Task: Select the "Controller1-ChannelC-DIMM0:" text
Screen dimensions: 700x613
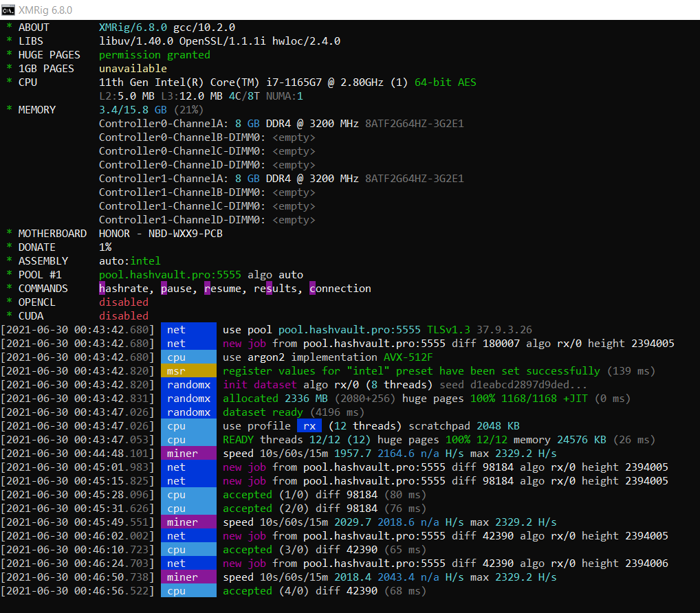Action: [x=182, y=206]
